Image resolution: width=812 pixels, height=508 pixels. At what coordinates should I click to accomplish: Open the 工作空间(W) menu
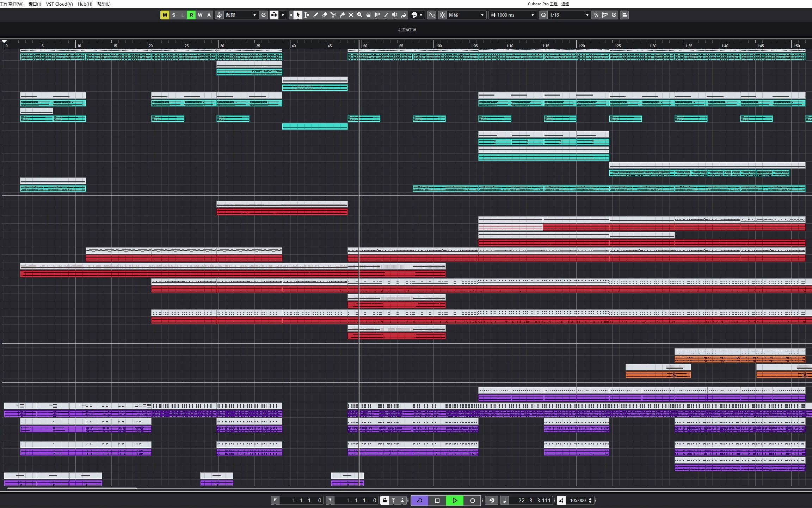click(12, 4)
